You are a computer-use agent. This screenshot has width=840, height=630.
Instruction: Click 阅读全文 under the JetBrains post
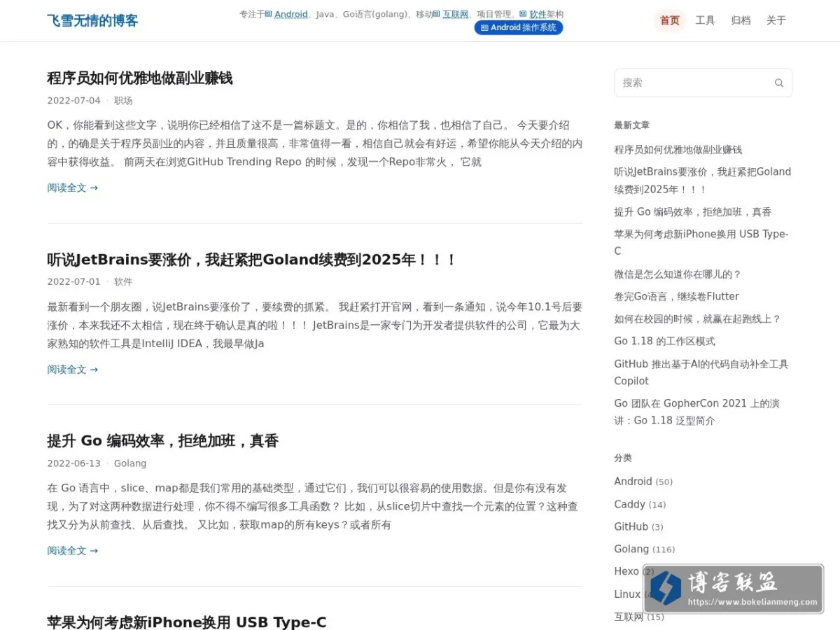(x=73, y=370)
